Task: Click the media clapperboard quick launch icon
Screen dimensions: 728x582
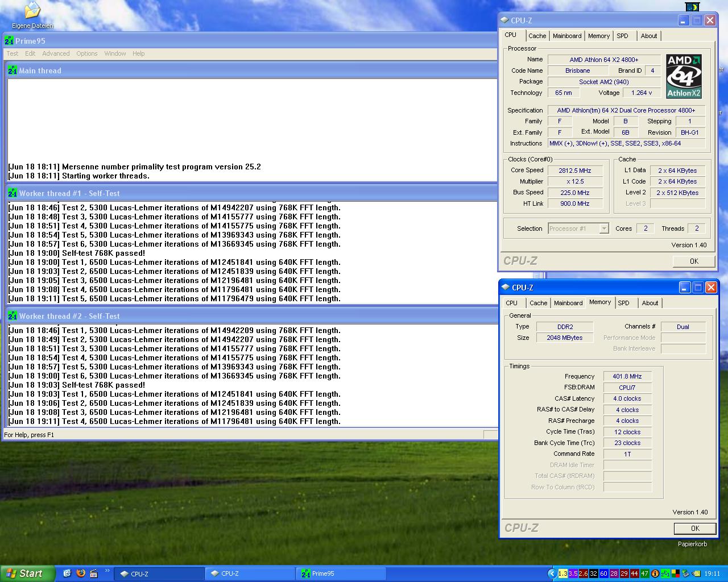Action: [94, 573]
